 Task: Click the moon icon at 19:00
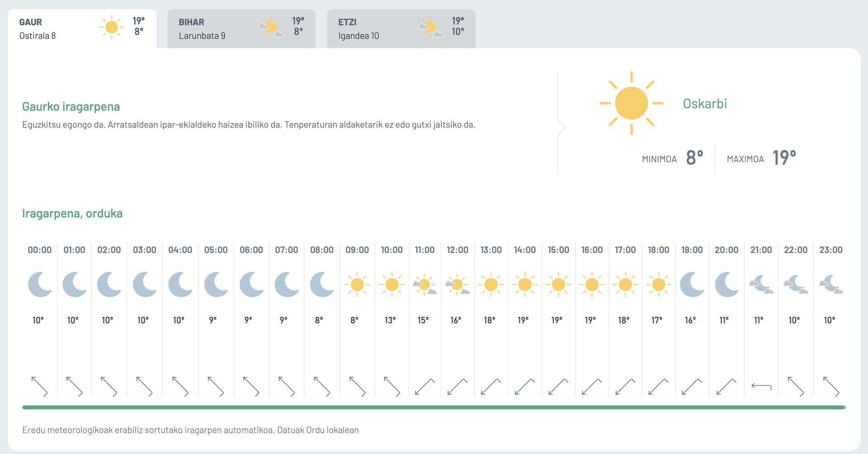[x=692, y=284]
